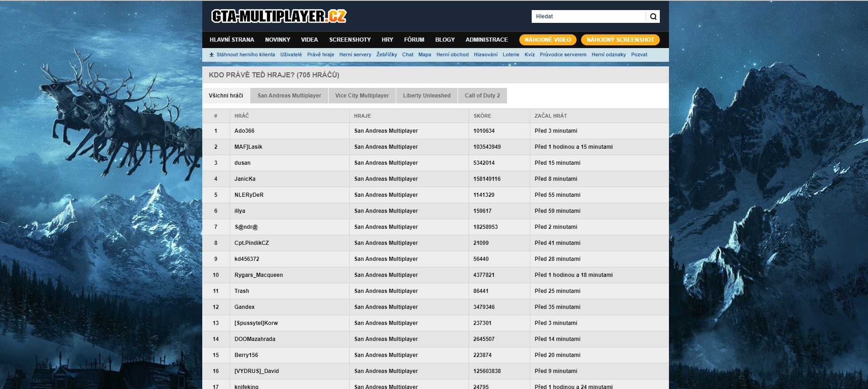Click player name Trash
The height and width of the screenshot is (389, 868).
coord(242,291)
